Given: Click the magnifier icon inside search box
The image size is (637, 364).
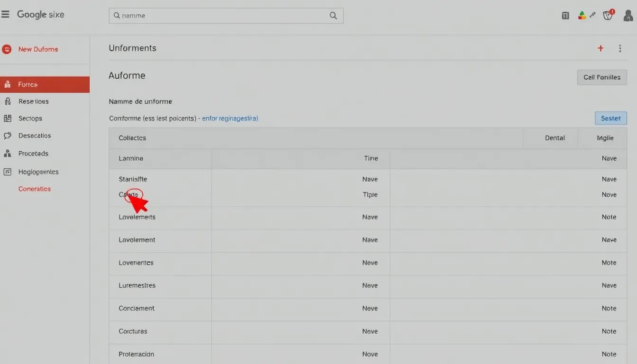Looking at the screenshot, I should tap(117, 16).
